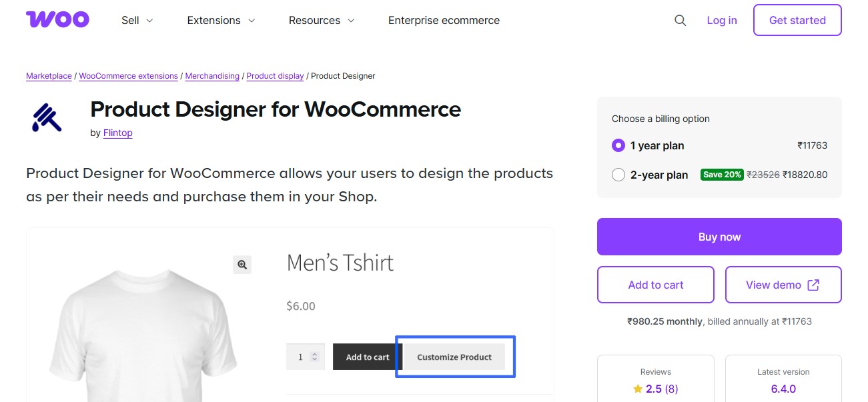
Task: Click the zoom magnifier icon on the product image
Action: (242, 265)
